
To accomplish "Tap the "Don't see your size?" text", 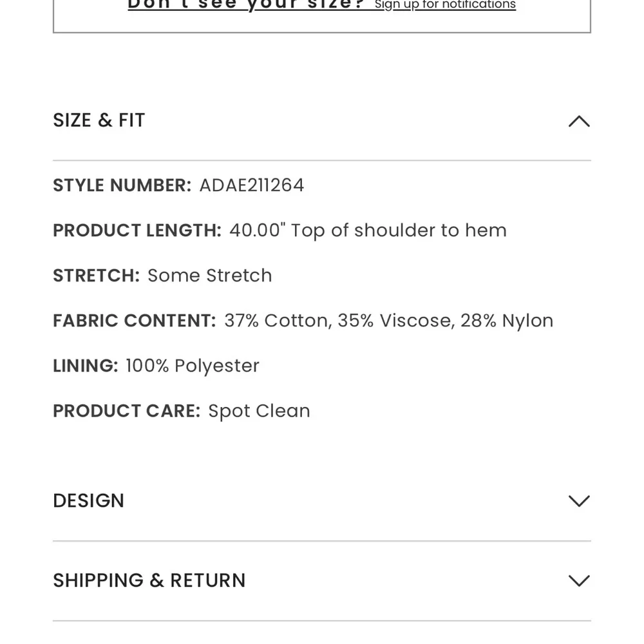I will tap(247, 5).
